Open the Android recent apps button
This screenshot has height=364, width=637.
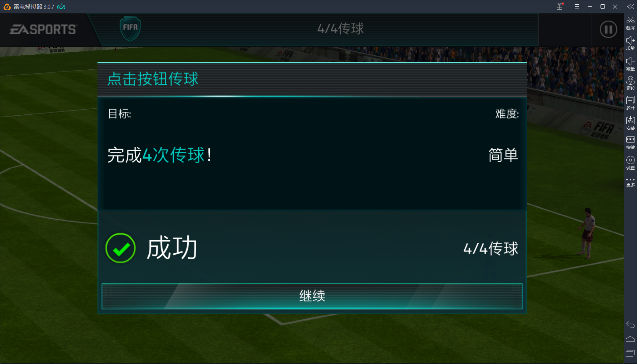630,354
